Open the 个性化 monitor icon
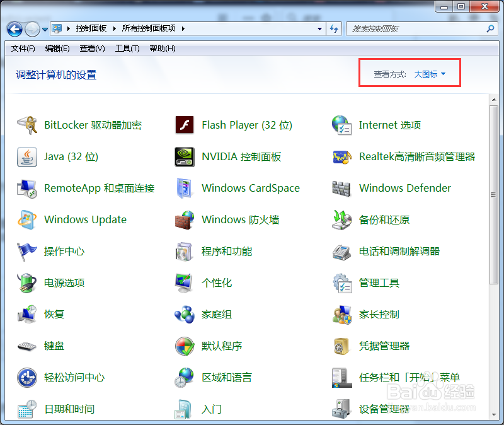The image size is (504, 425). coord(185,282)
